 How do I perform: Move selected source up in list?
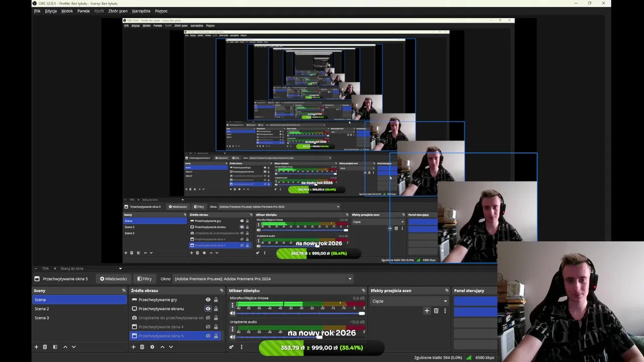[162, 347]
